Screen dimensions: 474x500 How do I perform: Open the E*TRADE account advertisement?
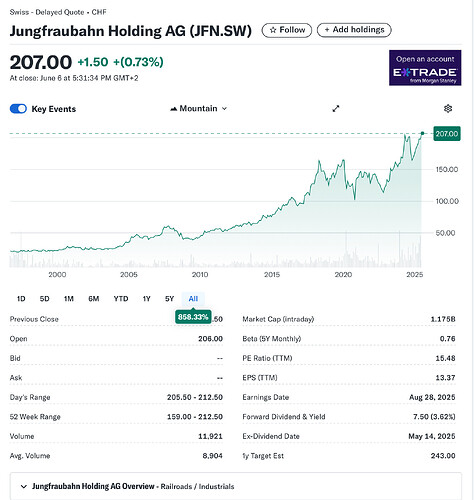[425, 68]
